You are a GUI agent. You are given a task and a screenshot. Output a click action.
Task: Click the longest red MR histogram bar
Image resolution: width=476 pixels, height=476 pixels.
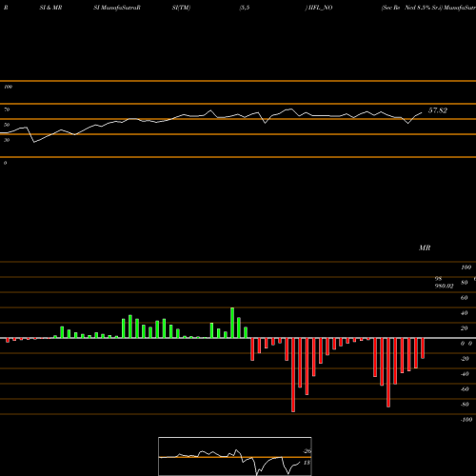(293, 375)
